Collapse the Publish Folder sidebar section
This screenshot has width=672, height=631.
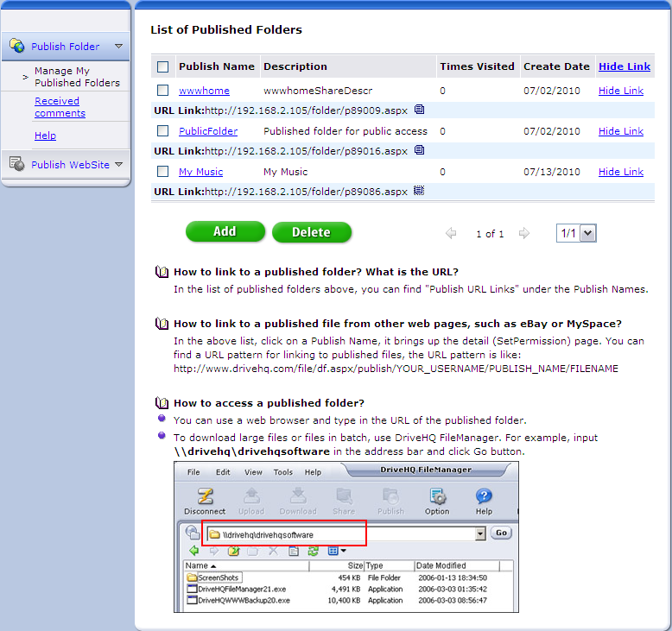[118, 47]
